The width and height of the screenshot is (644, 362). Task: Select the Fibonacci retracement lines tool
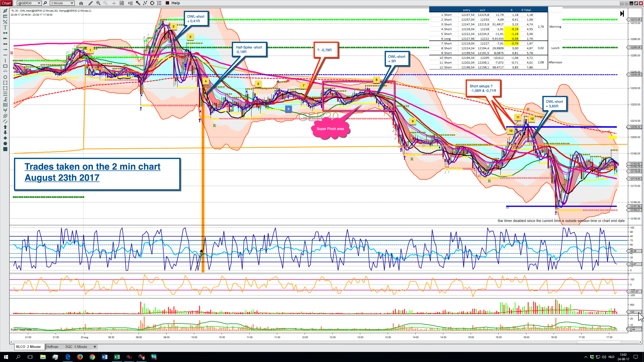(5, 94)
